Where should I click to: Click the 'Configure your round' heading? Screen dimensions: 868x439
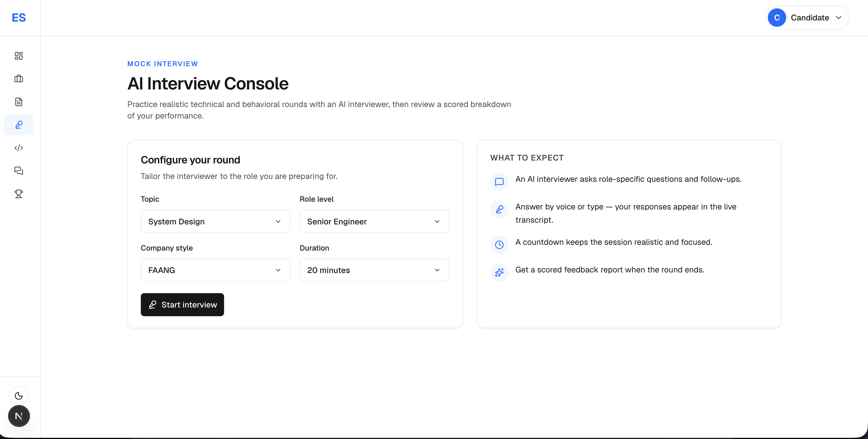click(190, 160)
